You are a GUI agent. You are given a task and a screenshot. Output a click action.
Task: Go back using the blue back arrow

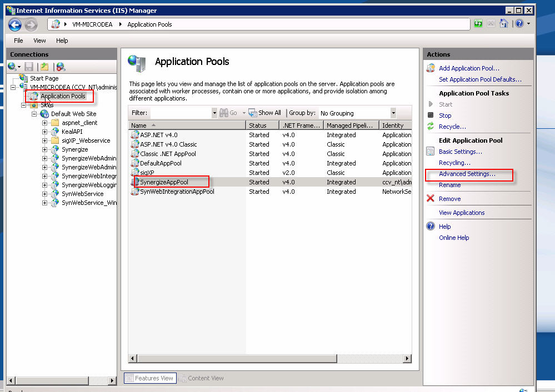[15, 24]
